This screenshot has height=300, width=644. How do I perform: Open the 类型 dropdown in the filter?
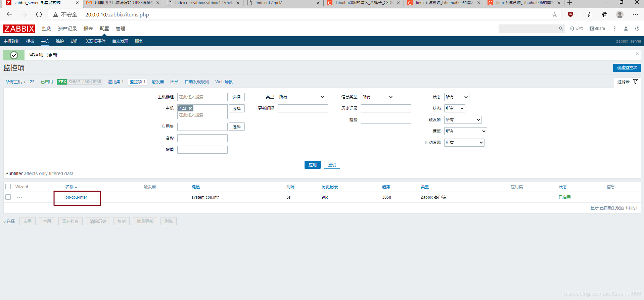click(x=302, y=97)
